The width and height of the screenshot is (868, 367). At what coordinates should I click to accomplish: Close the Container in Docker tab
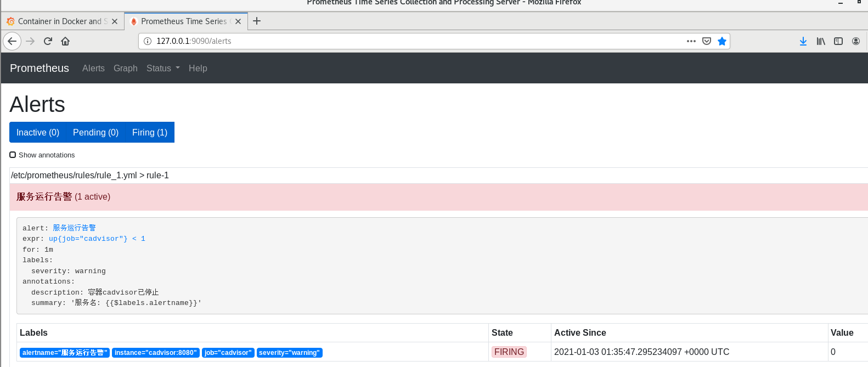click(115, 21)
